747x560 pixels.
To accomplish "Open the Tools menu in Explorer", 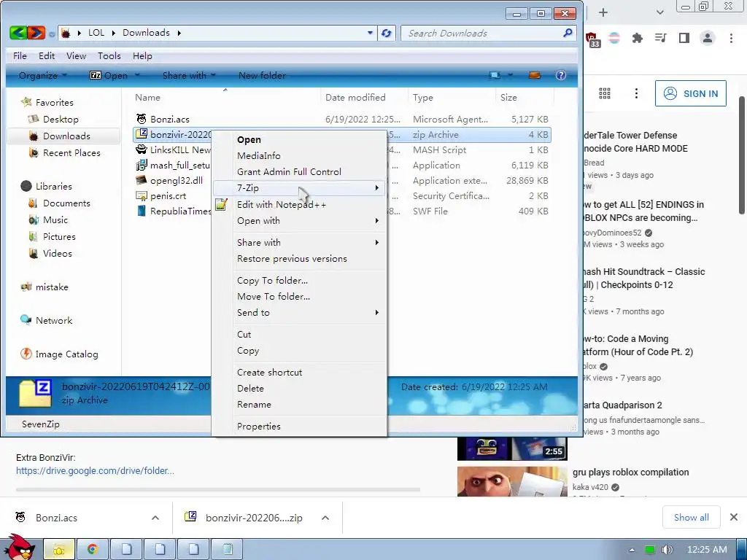I will click(109, 55).
